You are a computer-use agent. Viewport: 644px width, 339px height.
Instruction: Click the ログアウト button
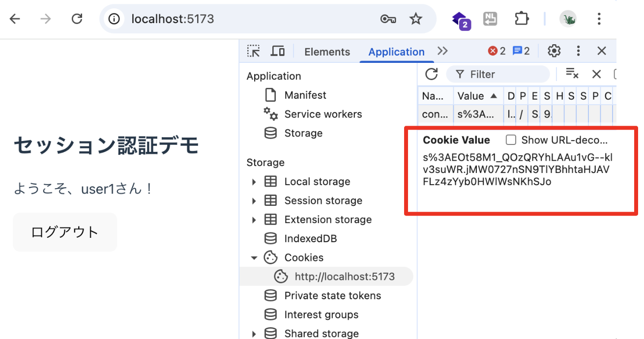(x=64, y=231)
